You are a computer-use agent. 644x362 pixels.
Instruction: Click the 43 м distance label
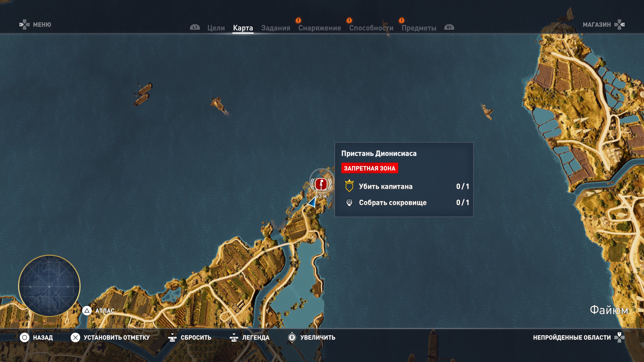pyautogui.click(x=321, y=196)
